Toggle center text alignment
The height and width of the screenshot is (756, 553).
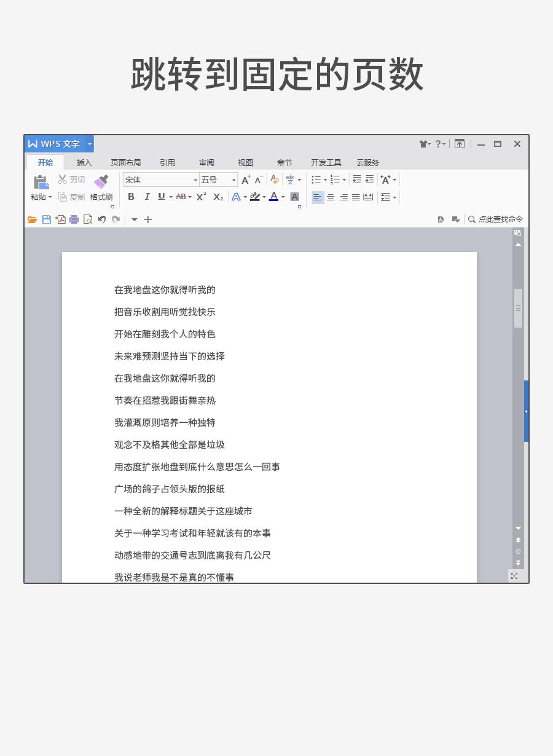pos(331,197)
